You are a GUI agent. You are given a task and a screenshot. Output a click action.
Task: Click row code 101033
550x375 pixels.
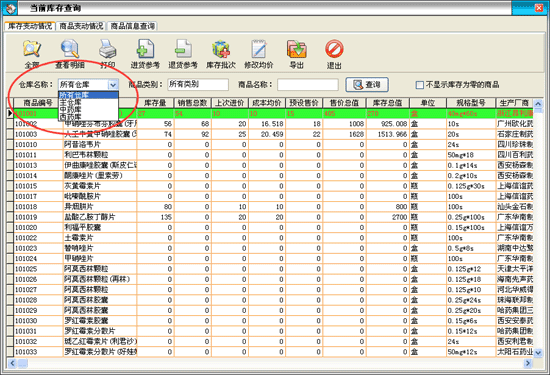(x=26, y=352)
